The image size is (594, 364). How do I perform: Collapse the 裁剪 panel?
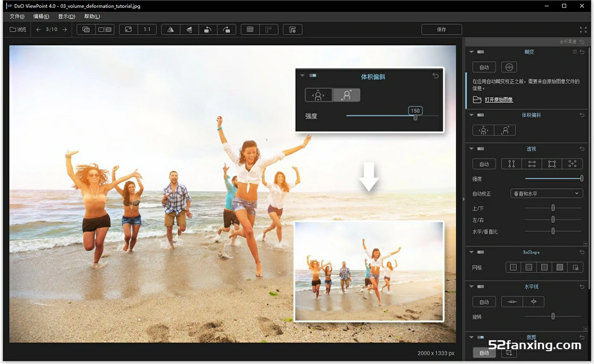click(x=471, y=337)
